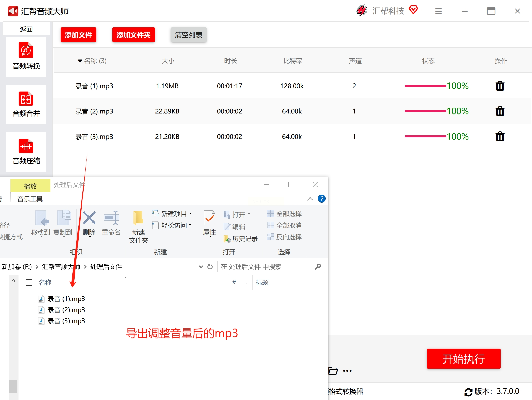Open the 音频压缩 audio compress tool
The image size is (532, 400).
coord(26,152)
